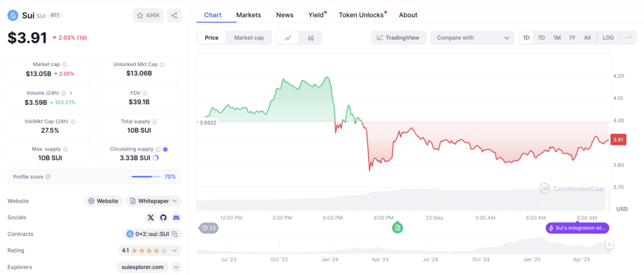Screen dimensions: 644x275
Task: Select the 1Y time range
Action: (x=572, y=38)
